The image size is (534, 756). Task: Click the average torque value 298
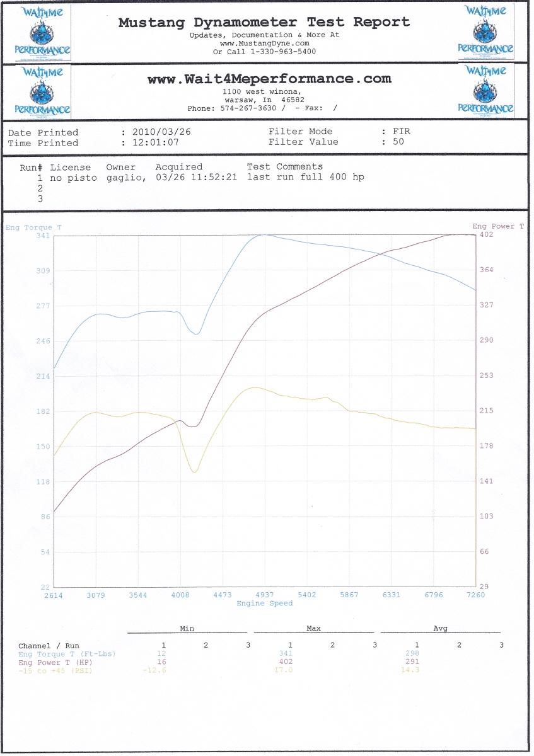414,653
